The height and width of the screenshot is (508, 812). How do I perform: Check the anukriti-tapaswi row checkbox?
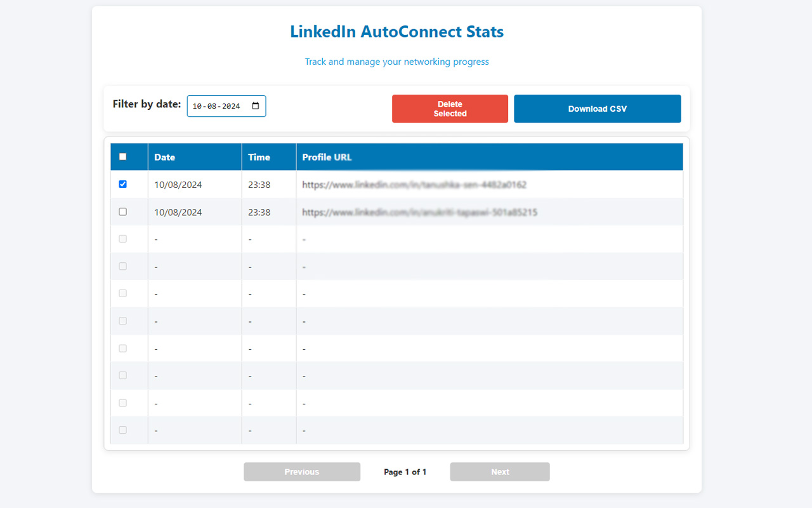point(123,211)
